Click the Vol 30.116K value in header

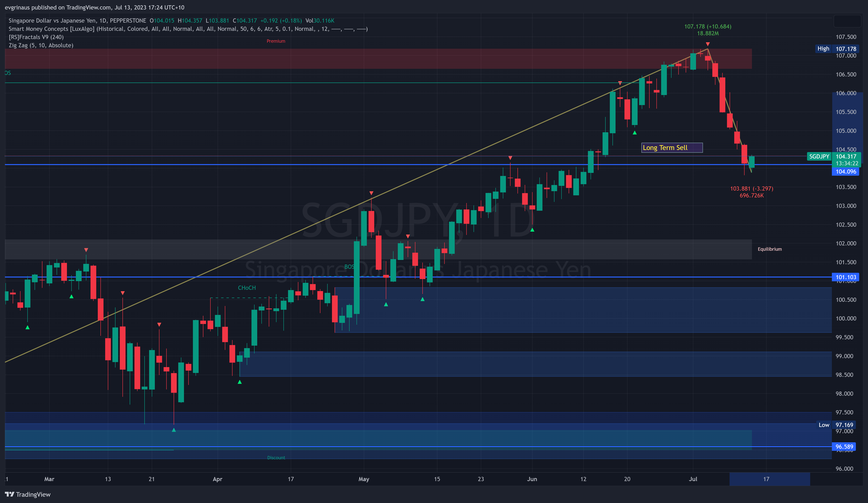320,21
